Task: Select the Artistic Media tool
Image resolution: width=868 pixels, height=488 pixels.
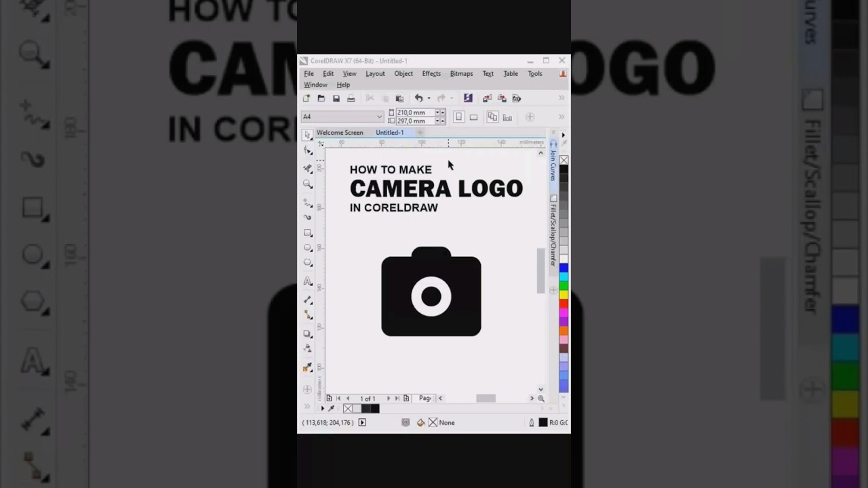Action: pos(308,217)
